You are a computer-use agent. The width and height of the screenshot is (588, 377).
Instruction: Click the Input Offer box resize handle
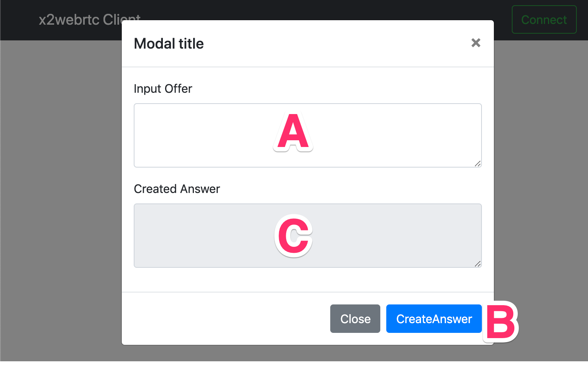pyautogui.click(x=478, y=163)
